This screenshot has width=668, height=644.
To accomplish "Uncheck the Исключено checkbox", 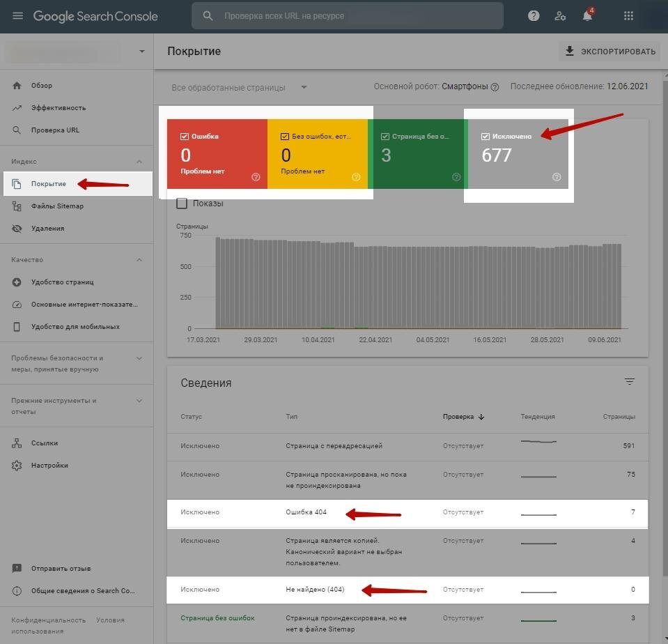I will pyautogui.click(x=486, y=137).
